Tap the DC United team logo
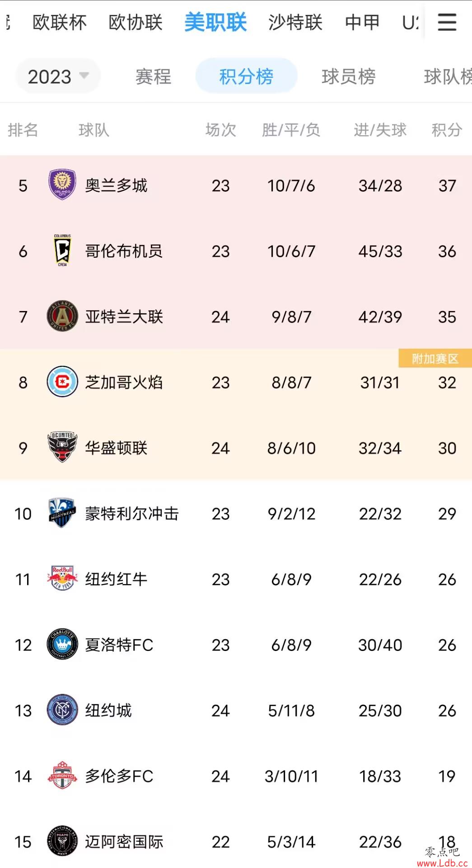This screenshot has height=868, width=472. click(x=62, y=447)
